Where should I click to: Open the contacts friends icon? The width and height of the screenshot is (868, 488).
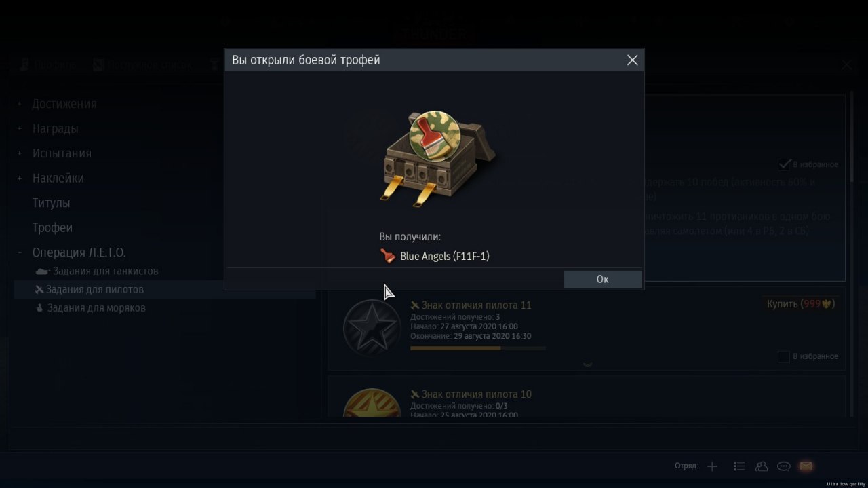[762, 466]
